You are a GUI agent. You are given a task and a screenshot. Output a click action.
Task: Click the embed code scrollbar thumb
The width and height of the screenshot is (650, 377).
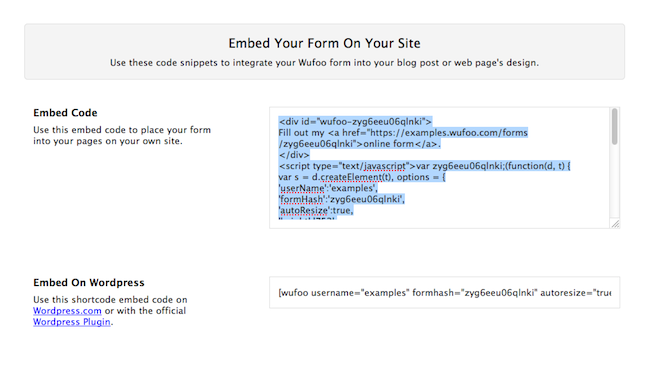coord(614,126)
